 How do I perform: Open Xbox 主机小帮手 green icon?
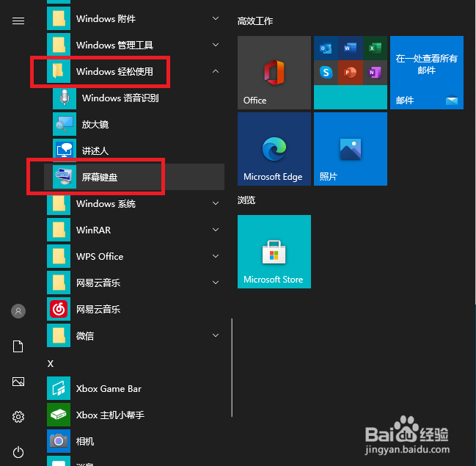tap(59, 415)
